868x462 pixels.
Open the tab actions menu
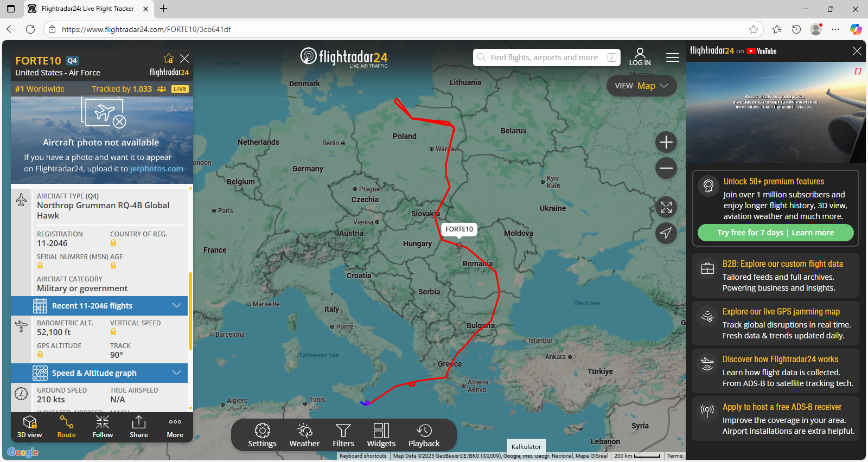coord(11,9)
